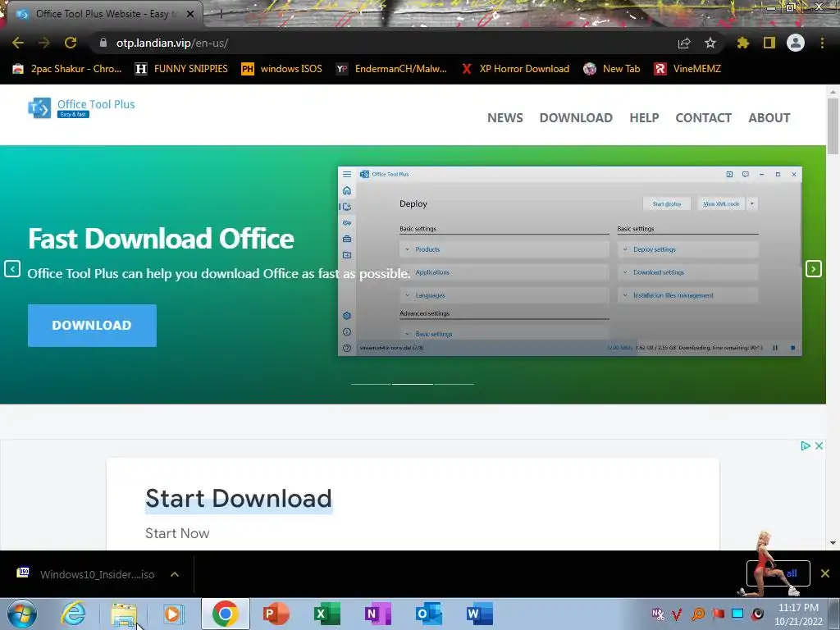
Task: Show the previous carousel slide
Action: 12,268
